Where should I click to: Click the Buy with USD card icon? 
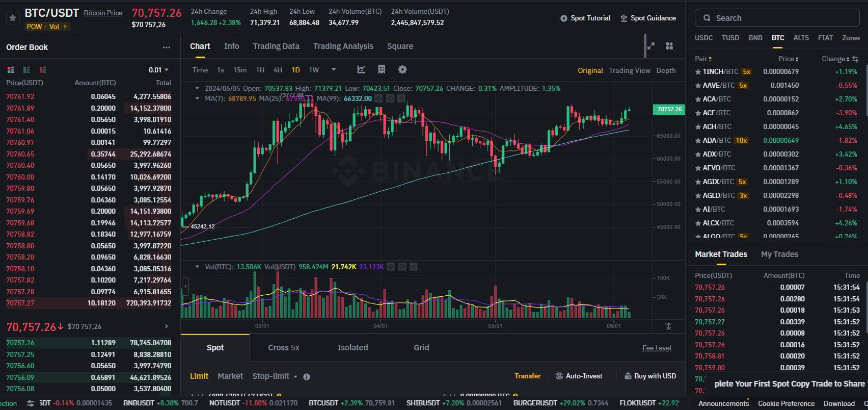pyautogui.click(x=628, y=376)
